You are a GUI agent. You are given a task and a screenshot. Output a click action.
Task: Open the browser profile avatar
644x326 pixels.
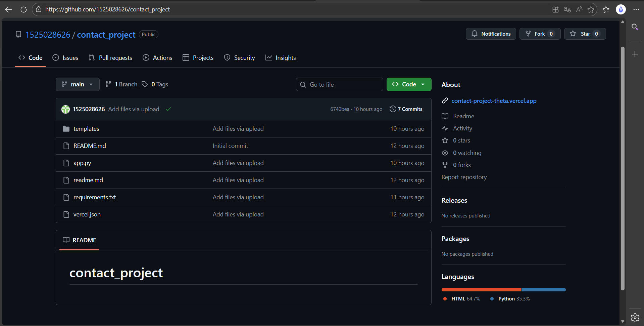(621, 9)
